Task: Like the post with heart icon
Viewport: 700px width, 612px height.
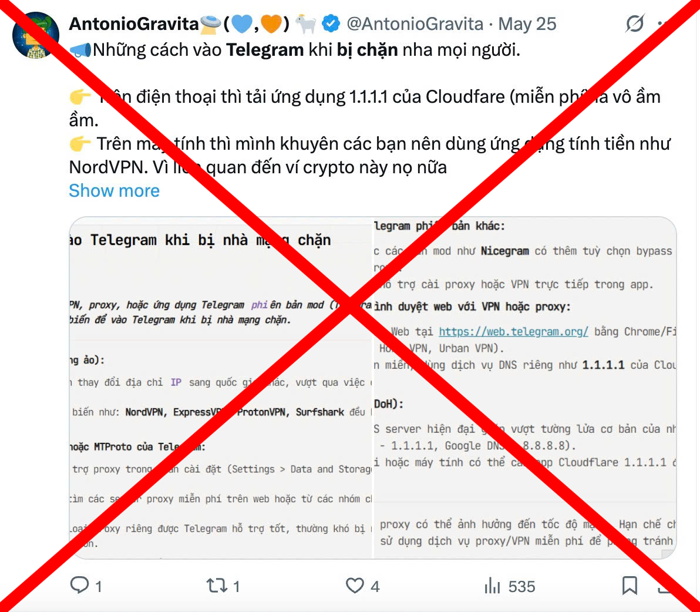Action: coord(355,585)
